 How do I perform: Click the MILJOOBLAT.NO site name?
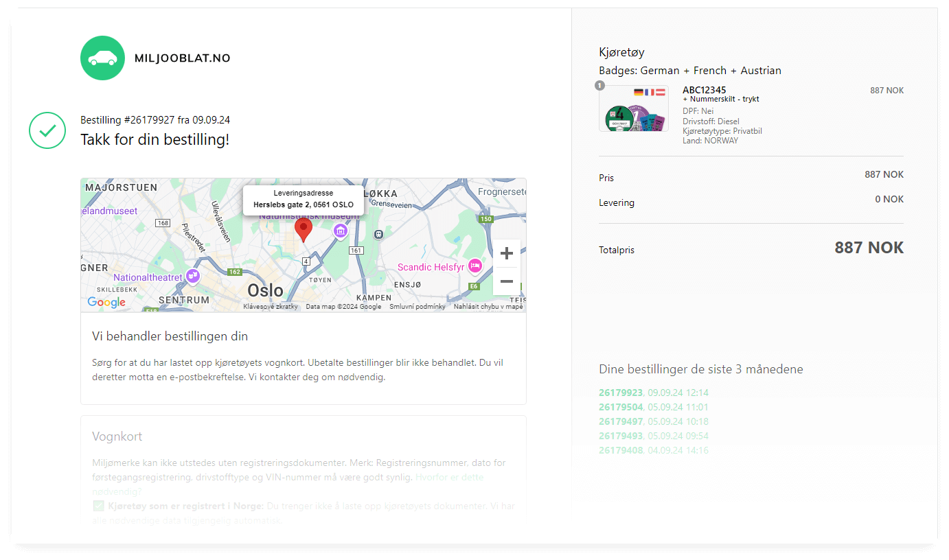pyautogui.click(x=183, y=58)
